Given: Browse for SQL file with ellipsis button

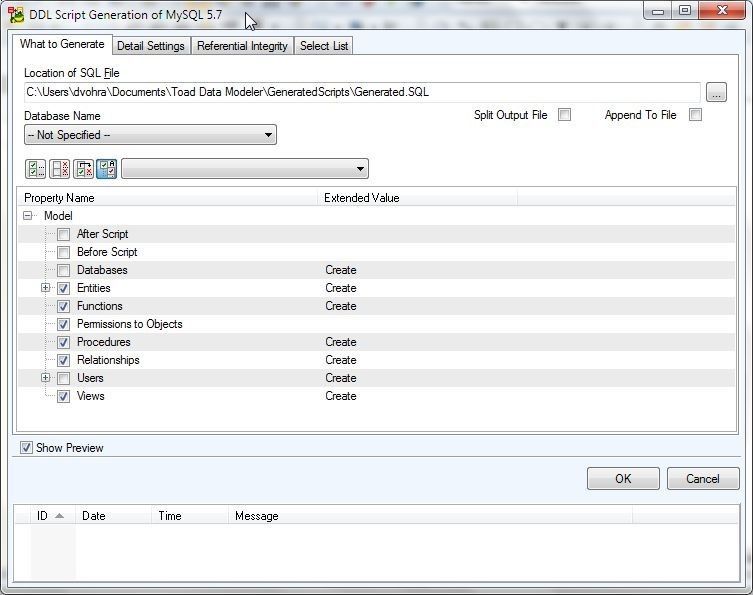Looking at the screenshot, I should (x=716, y=92).
